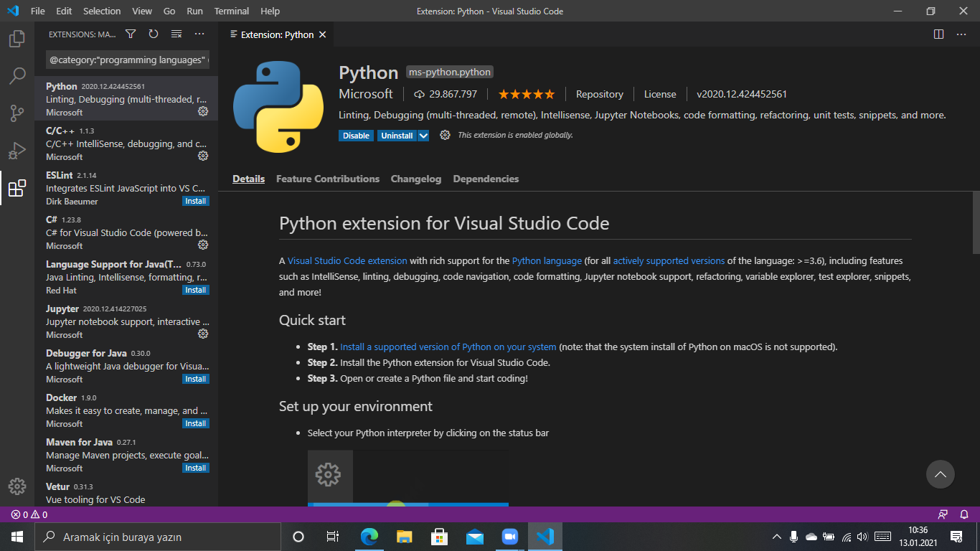Image resolution: width=980 pixels, height=551 pixels.
Task: Open the Search view in activity bar
Action: (17, 76)
